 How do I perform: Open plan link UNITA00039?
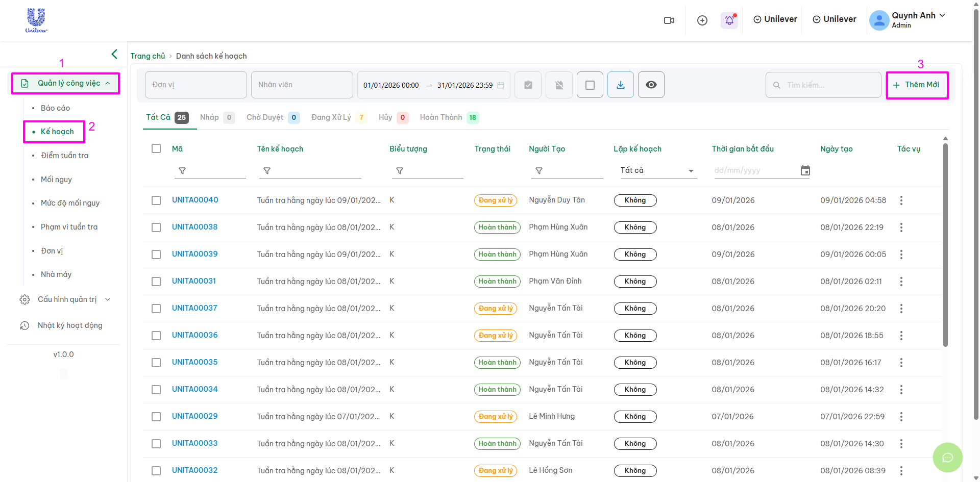click(x=194, y=254)
